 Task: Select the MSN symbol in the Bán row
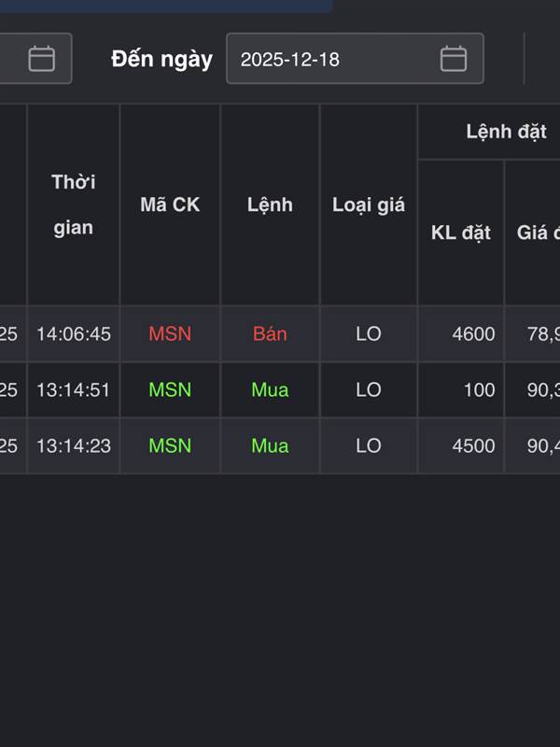(170, 333)
